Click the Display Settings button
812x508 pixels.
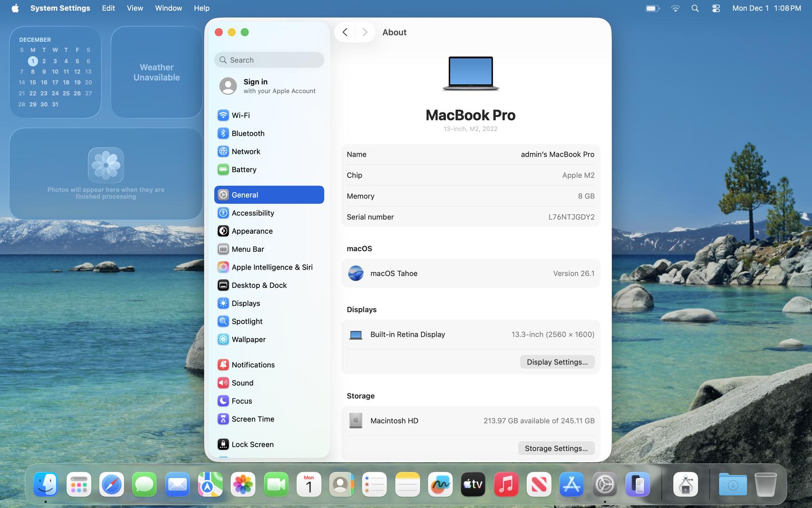coord(557,362)
